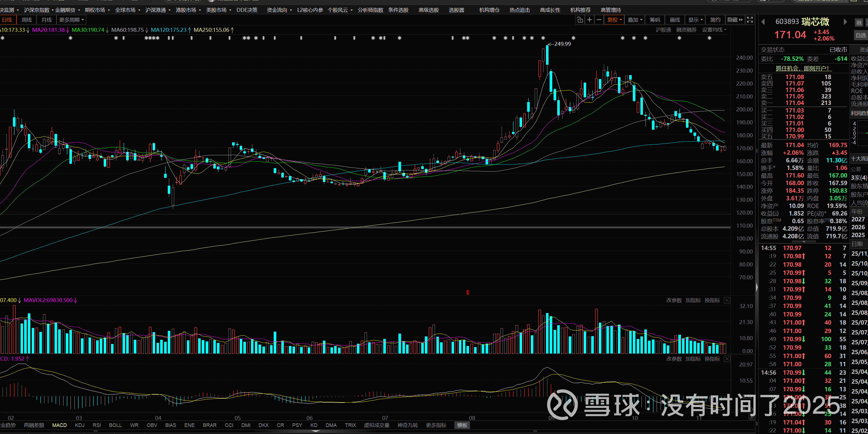Zoom in chart with plus icon
868x434 pixels.
tap(589, 20)
